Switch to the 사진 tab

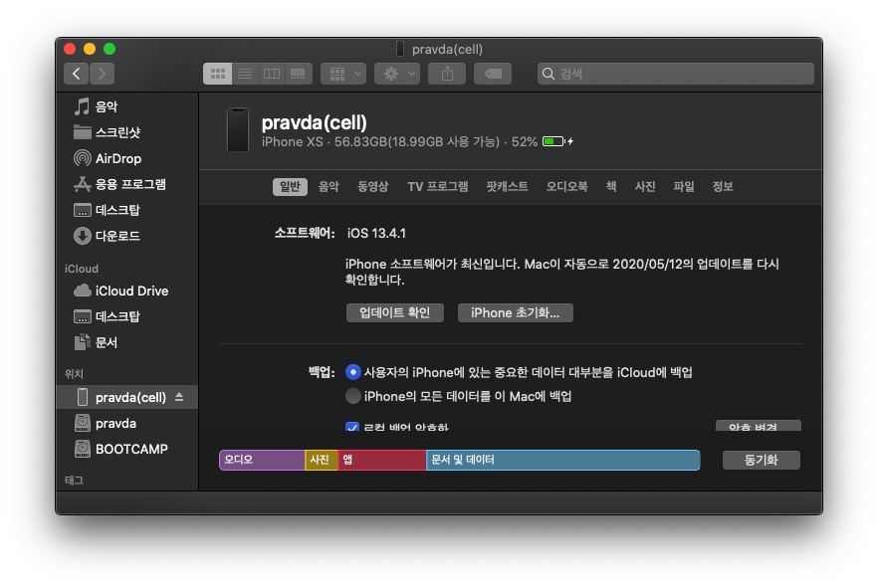click(x=645, y=186)
